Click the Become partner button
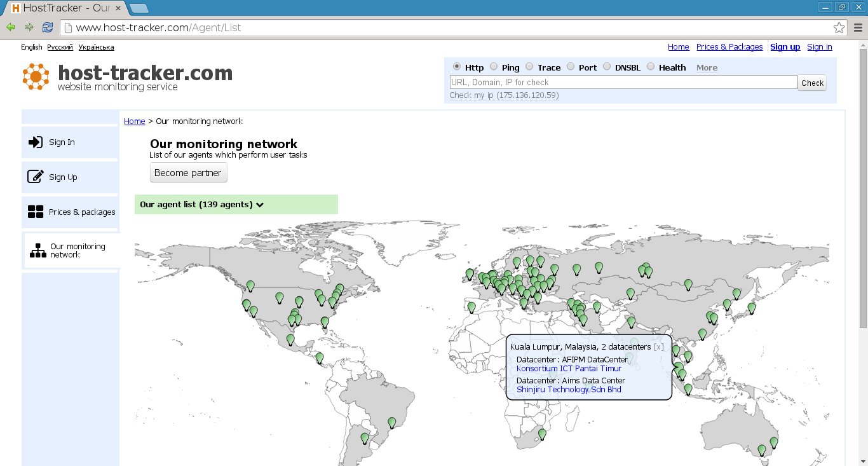This screenshot has height=466, width=868. pyautogui.click(x=188, y=173)
